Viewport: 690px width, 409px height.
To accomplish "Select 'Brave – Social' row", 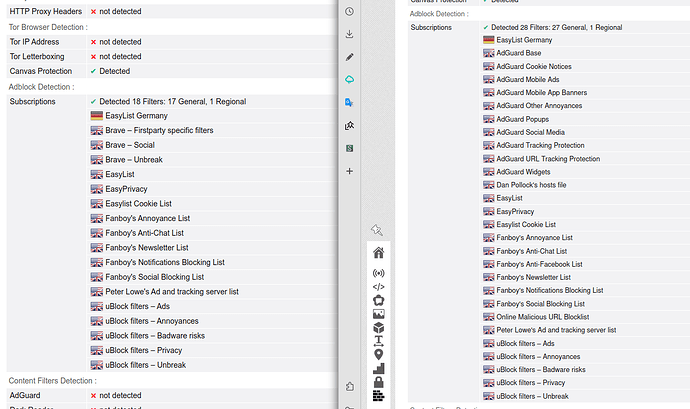I will (130, 145).
